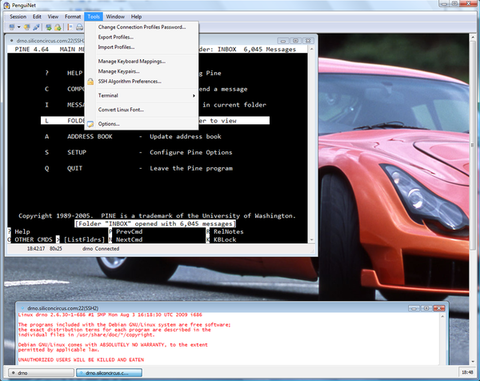Click the PenguiNet penguin title bar icon

tap(6, 5)
